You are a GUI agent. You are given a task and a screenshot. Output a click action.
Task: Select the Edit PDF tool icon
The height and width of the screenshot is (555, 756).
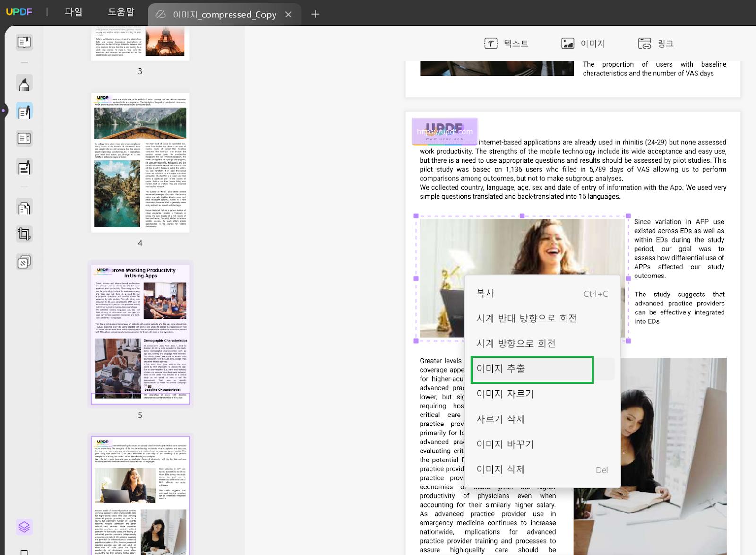point(24,111)
